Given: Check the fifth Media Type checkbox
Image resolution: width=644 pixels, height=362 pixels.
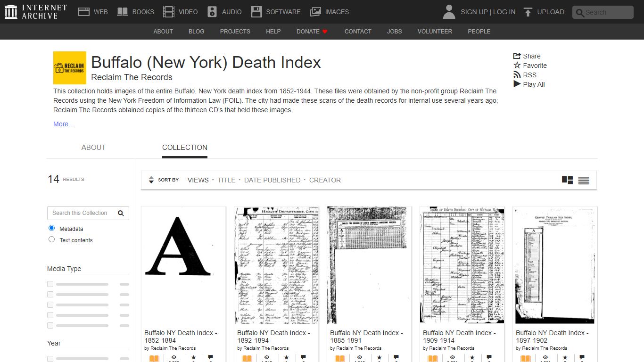Looking at the screenshot, I should (x=50, y=326).
